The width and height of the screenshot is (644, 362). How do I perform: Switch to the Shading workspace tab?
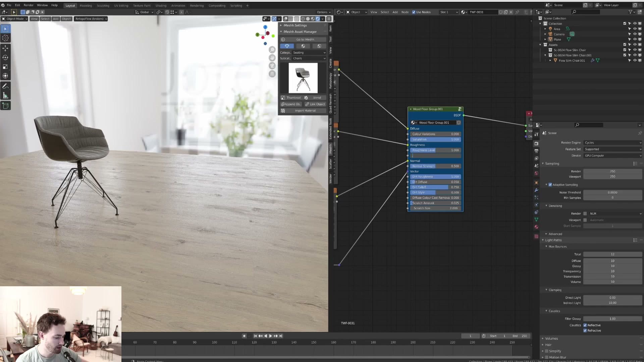(x=161, y=6)
